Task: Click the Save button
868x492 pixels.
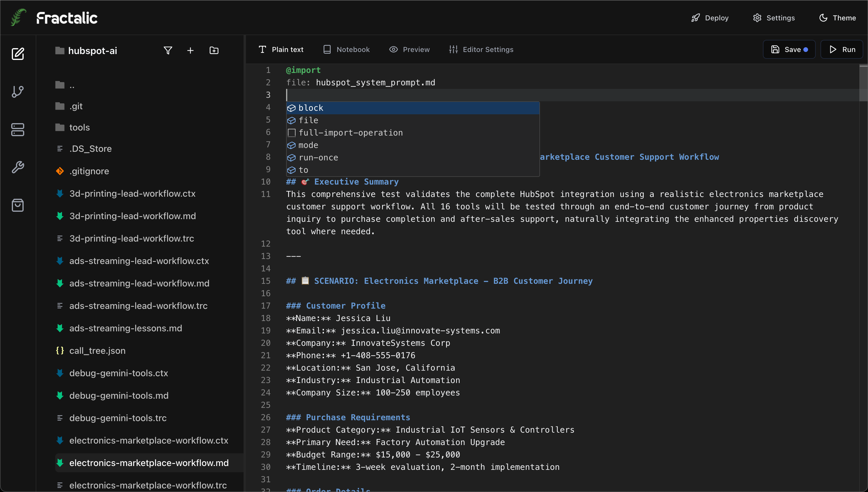Action: 789,49
